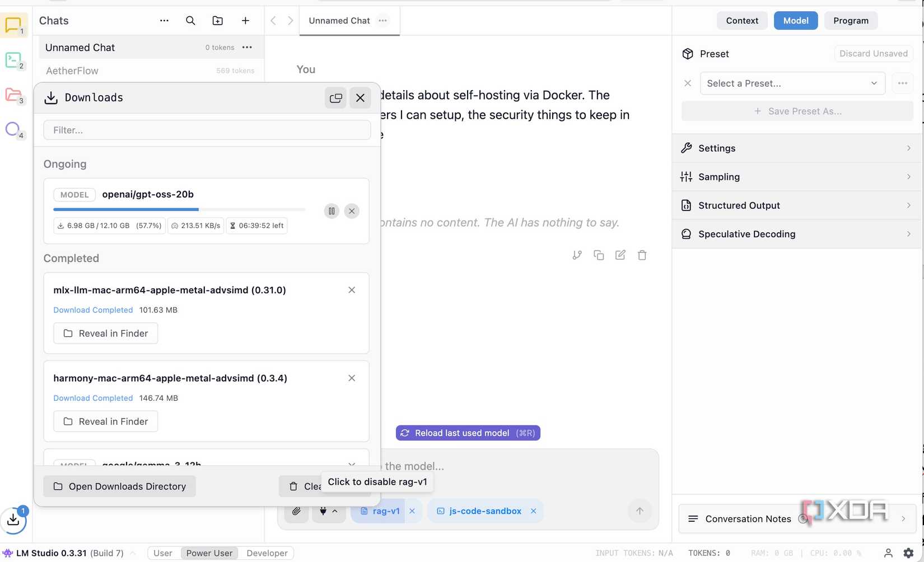The height and width of the screenshot is (562, 924).
Task: Click the MODEL tag on openai/gpt-oss-20b
Action: 74,195
